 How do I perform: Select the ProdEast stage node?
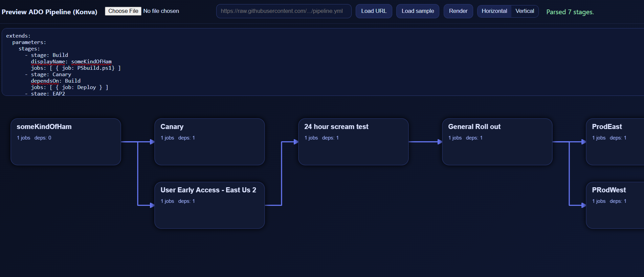coord(615,142)
